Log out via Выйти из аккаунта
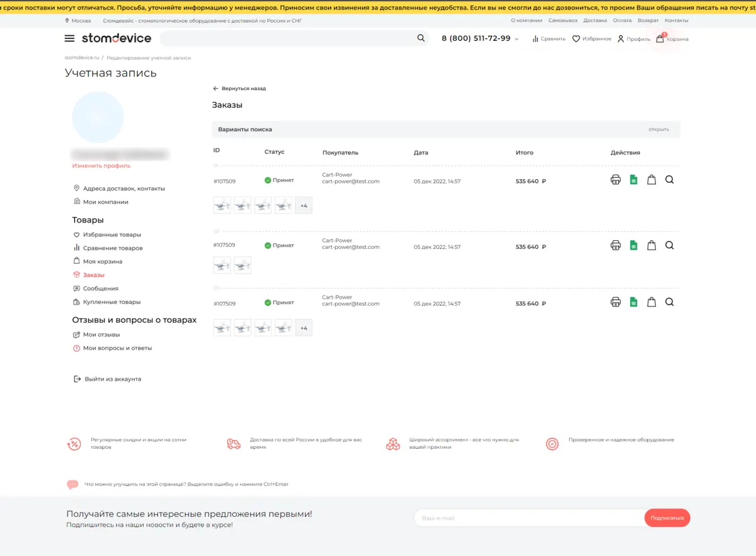756x556 pixels. [x=107, y=379]
